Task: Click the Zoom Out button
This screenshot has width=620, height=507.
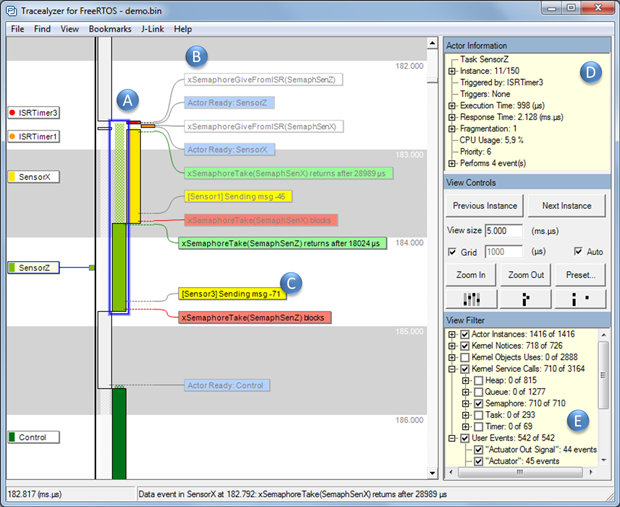Action: pos(526,275)
